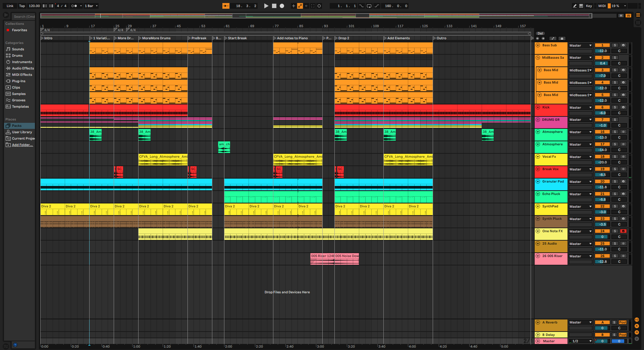Viewport: 644px width, 350px height.
Task: Toggle the Granular Pad track activator 20
Action: click(602, 182)
